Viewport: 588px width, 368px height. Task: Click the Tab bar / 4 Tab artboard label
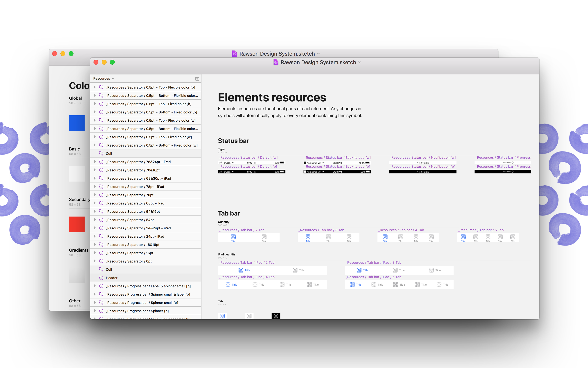coord(401,230)
